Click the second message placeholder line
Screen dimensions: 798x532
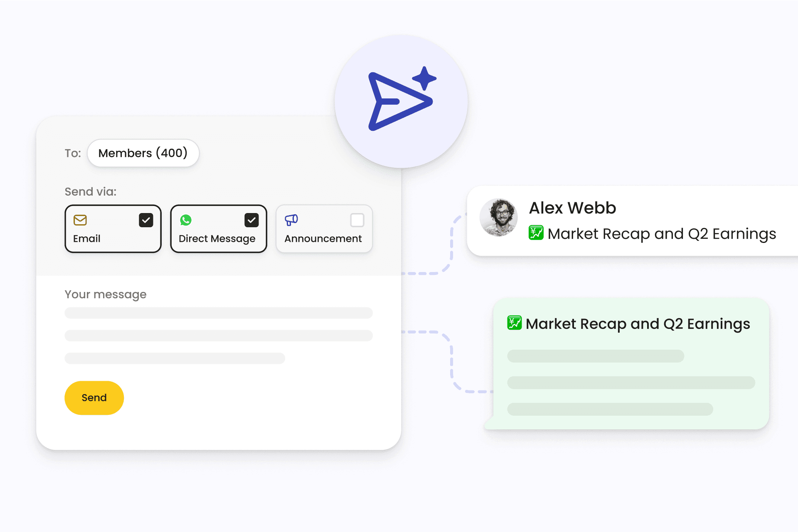pyautogui.click(x=218, y=336)
